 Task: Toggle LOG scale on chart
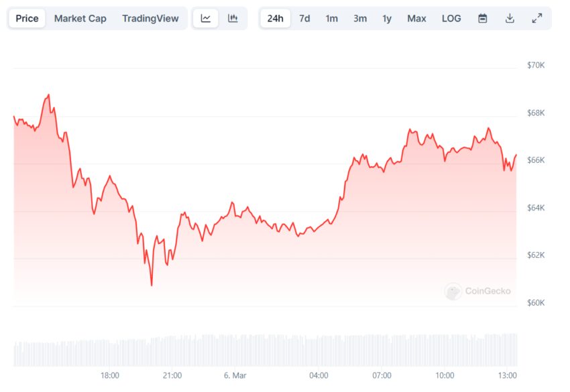[x=451, y=18]
